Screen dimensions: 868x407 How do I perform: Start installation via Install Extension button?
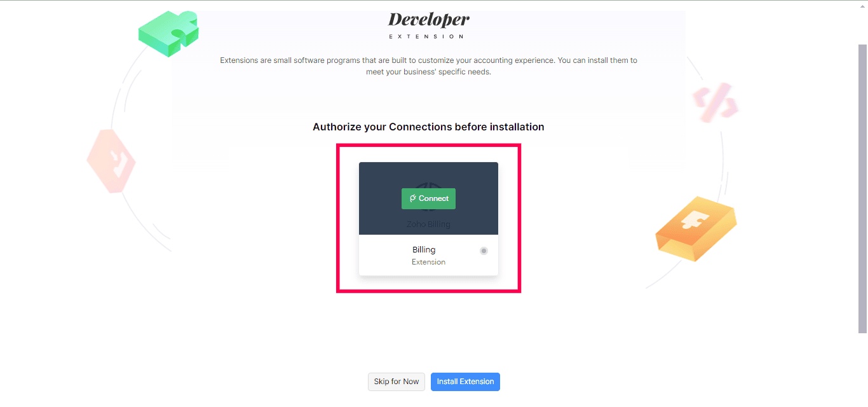465,382
